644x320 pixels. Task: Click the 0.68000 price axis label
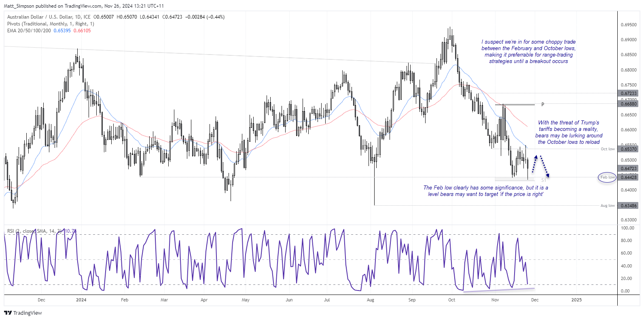pyautogui.click(x=629, y=70)
